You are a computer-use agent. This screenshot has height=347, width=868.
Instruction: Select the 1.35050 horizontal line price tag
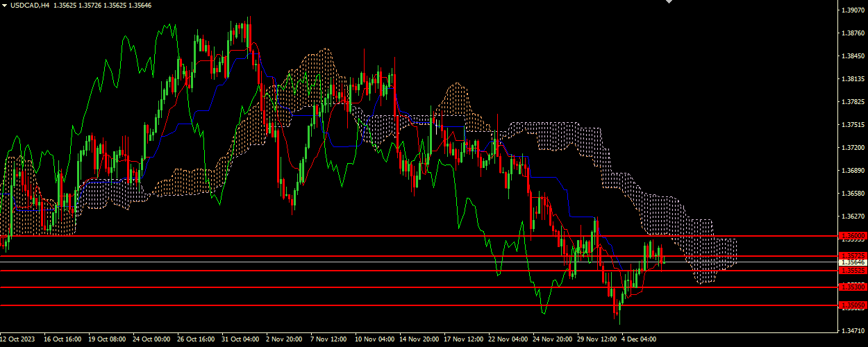coord(851,305)
